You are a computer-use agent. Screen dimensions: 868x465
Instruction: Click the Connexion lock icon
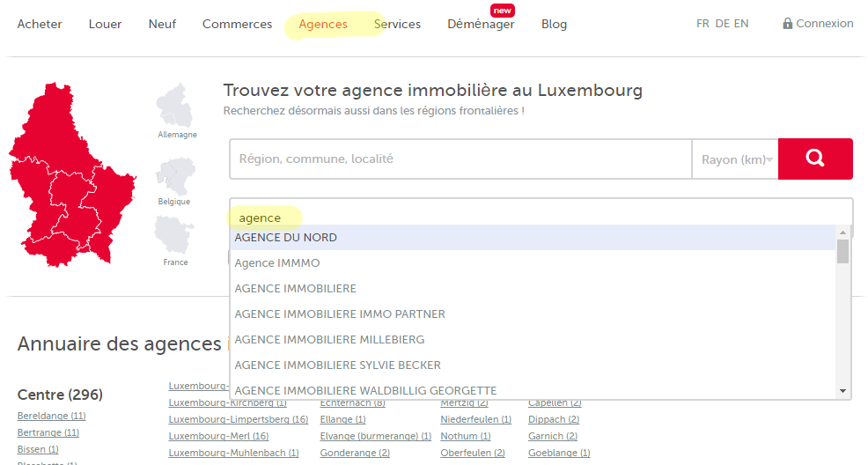(x=787, y=24)
